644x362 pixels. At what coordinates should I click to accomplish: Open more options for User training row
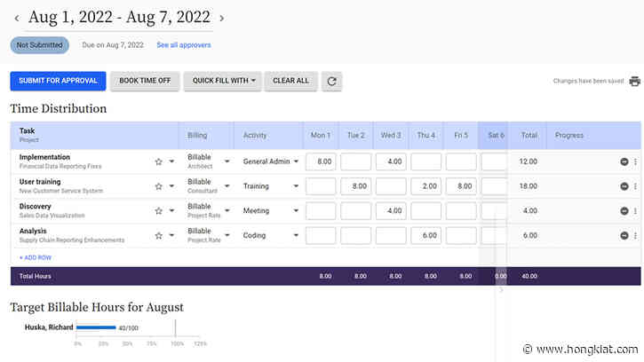click(x=635, y=186)
